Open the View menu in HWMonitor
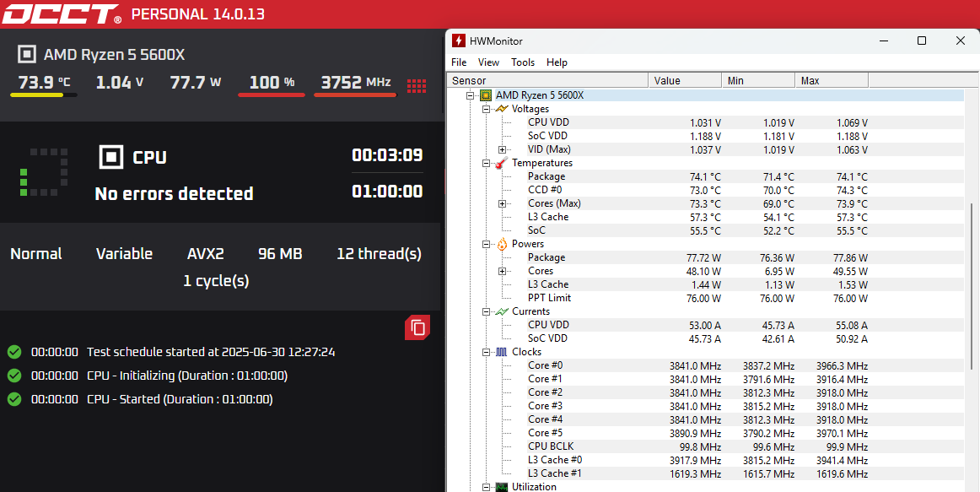The height and width of the screenshot is (492, 980). coord(489,62)
